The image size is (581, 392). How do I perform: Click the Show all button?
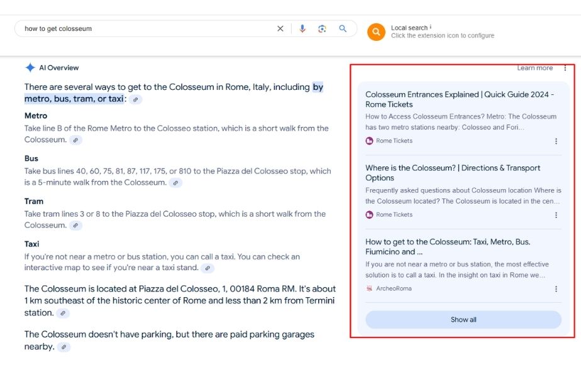[463, 320]
